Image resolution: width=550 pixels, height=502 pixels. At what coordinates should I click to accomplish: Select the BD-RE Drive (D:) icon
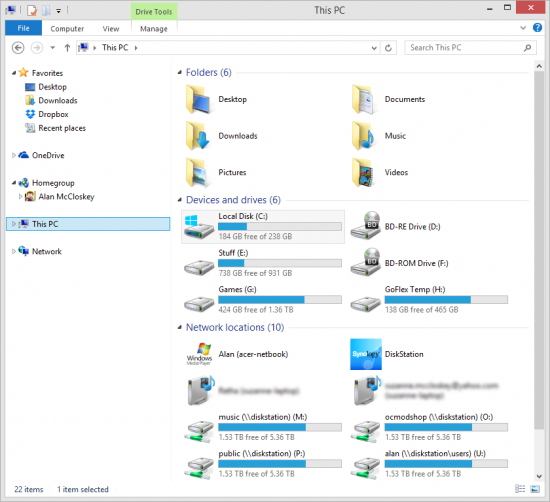(x=365, y=226)
